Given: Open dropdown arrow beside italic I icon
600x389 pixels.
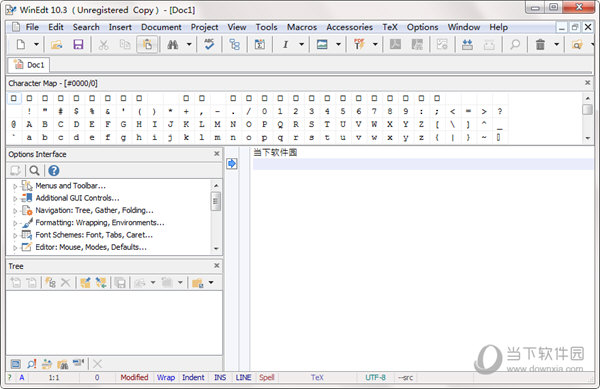Looking at the screenshot, I should point(302,44).
